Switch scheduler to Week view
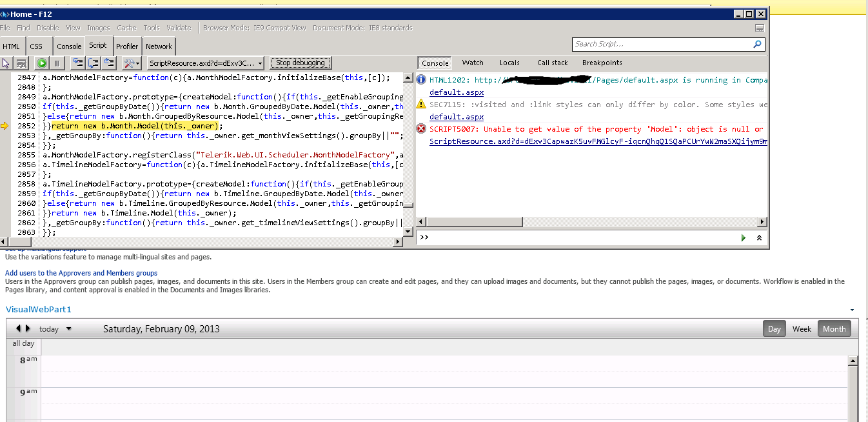 [x=802, y=328]
